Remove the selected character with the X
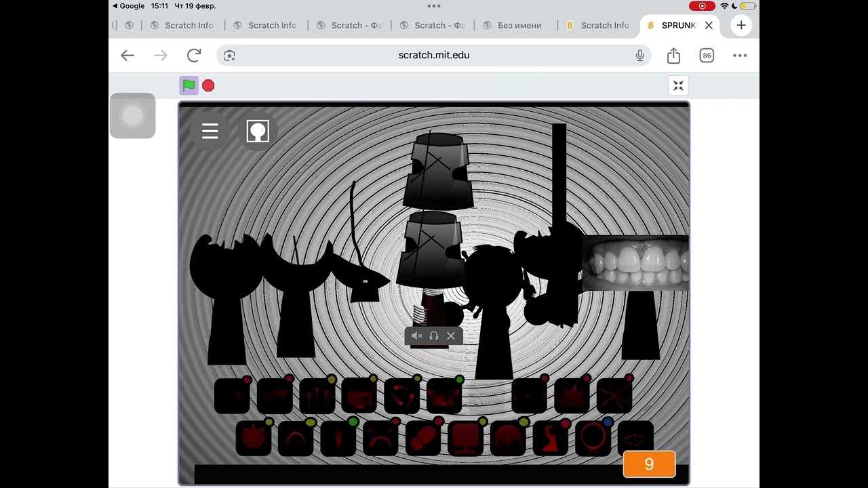868x488 pixels. click(x=451, y=335)
